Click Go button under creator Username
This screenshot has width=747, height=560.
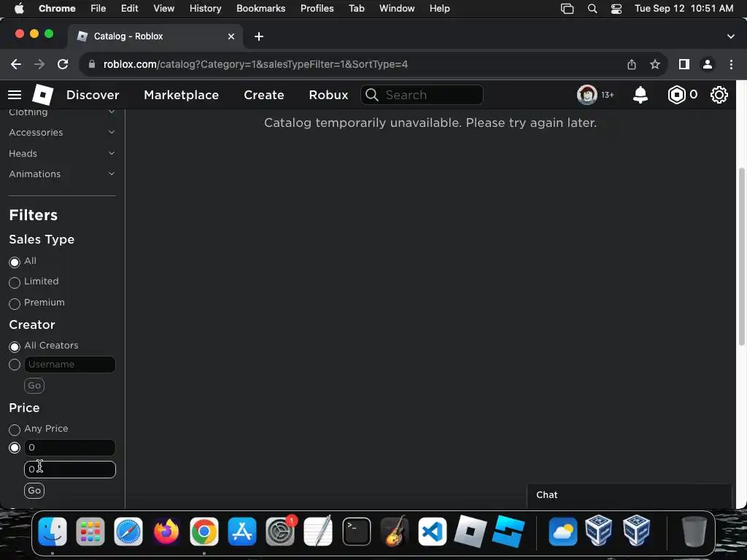click(x=34, y=386)
